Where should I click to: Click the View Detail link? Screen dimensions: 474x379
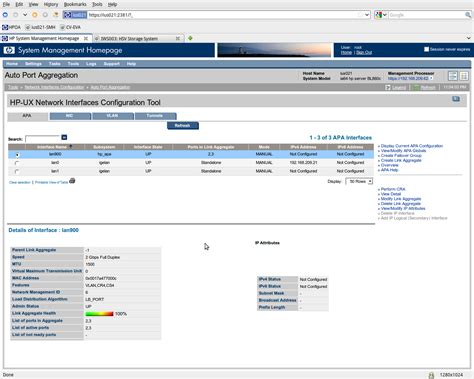coord(391,194)
